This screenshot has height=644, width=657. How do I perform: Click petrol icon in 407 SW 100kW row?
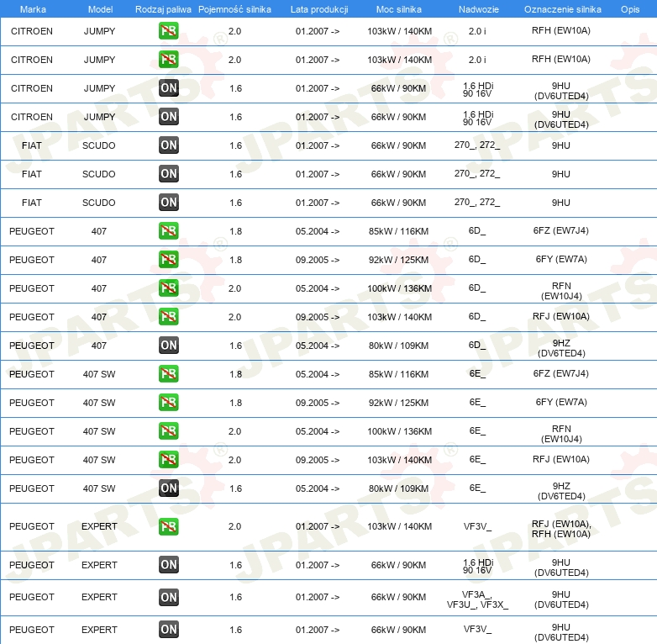click(x=168, y=431)
